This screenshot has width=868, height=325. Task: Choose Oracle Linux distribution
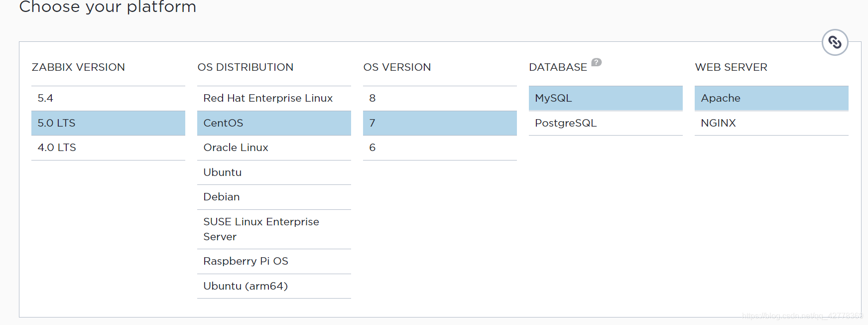274,148
